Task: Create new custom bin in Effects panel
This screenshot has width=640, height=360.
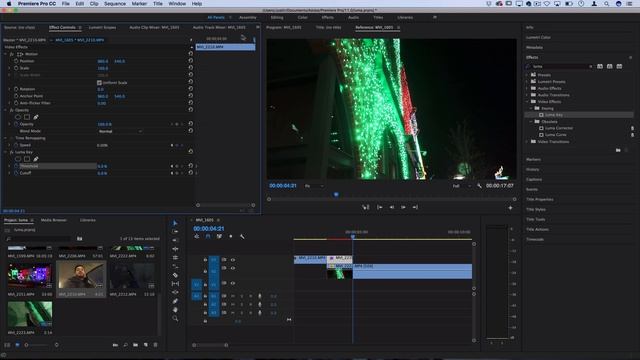Action: [x=618, y=150]
